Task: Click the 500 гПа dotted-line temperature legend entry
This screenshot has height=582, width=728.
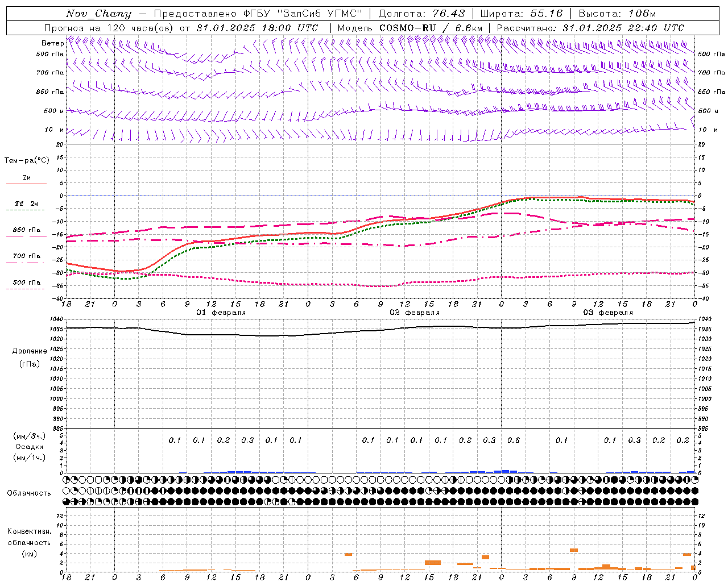Action: point(27,282)
